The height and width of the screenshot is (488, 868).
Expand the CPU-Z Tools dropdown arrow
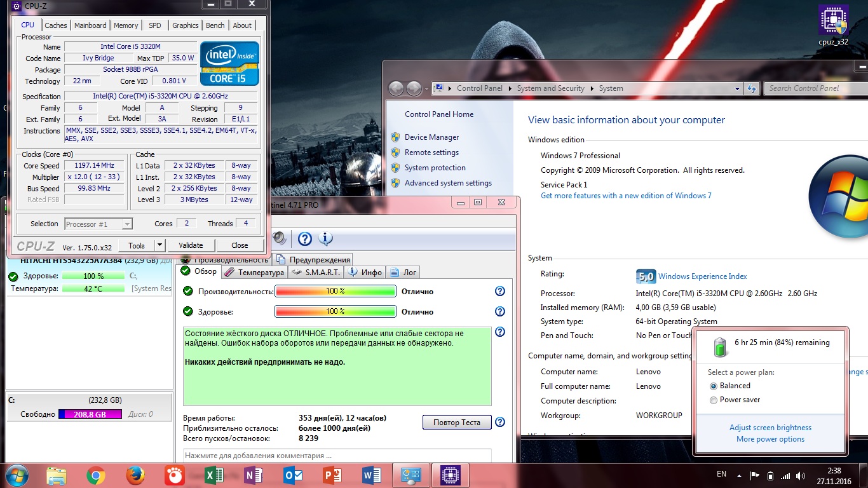[x=159, y=245]
